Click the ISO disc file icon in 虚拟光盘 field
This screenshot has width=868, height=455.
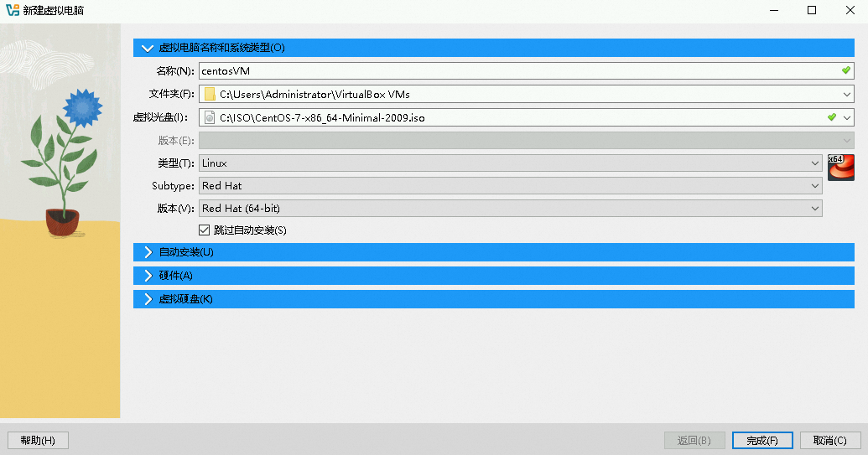(210, 118)
